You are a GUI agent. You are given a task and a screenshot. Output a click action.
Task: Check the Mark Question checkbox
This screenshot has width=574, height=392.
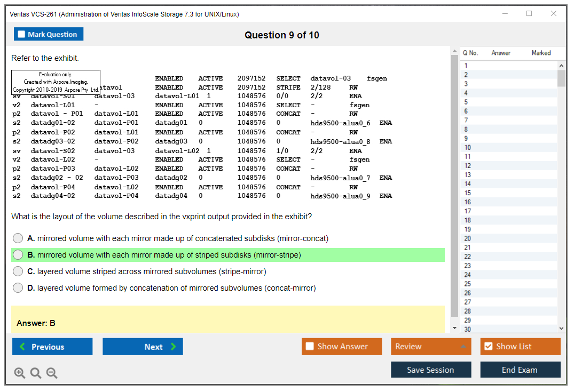click(x=22, y=35)
